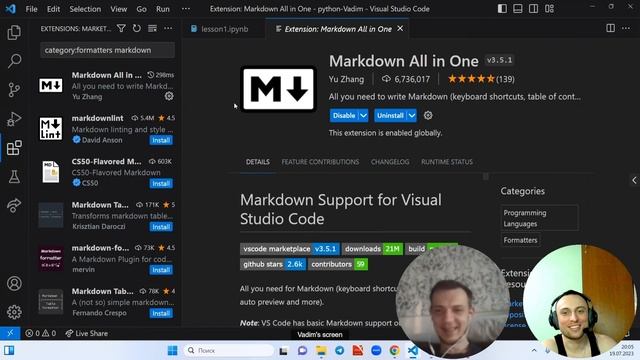Click vscode marketplace v3.5.1 badge

290,249
